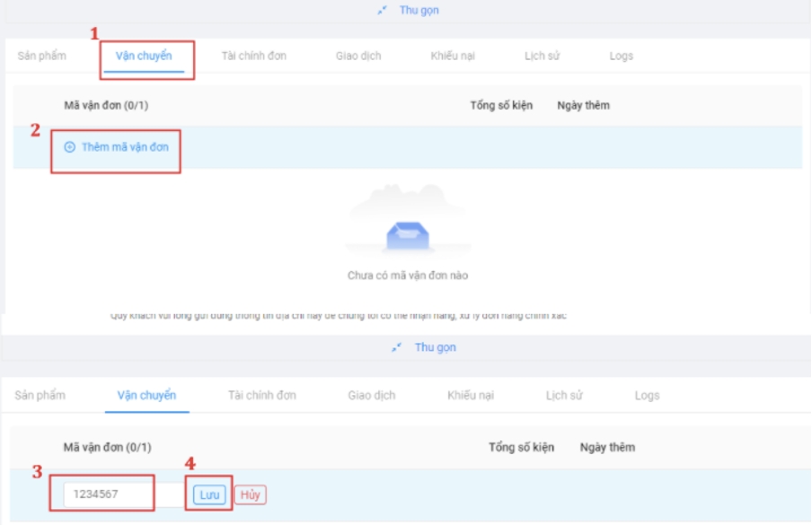The height and width of the screenshot is (526, 812).
Task: Collapse the upper section via Thu gọn text
Action: click(419, 11)
